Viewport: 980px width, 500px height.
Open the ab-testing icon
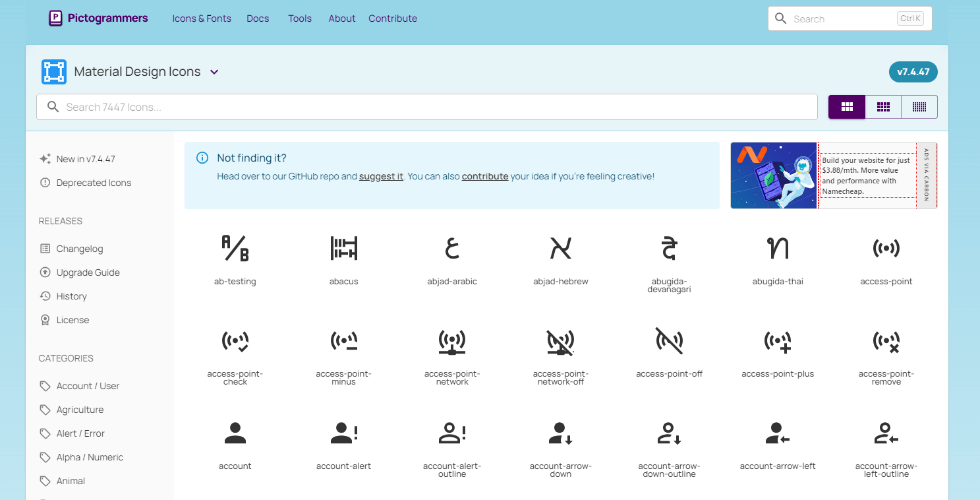[x=235, y=248]
